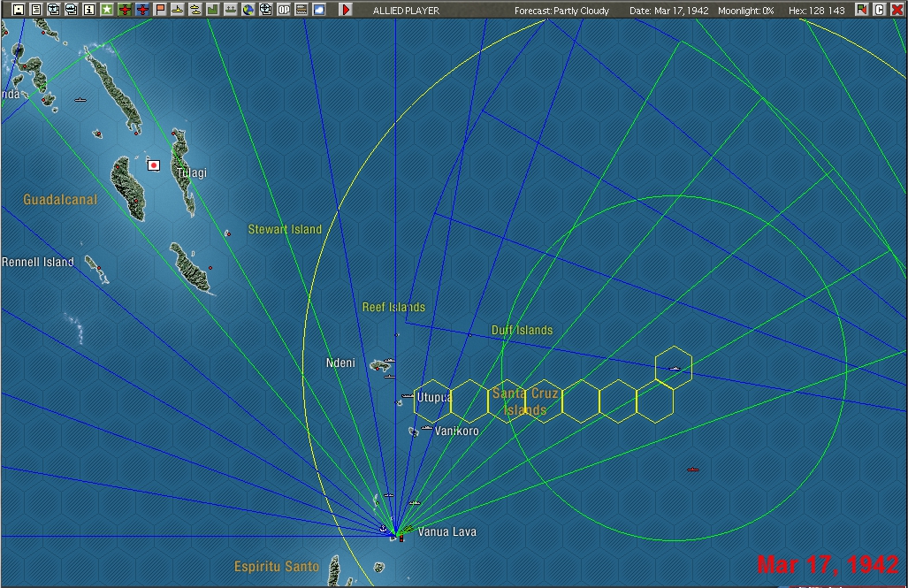
Task: Click the 'C' toolbar icon
Action: [x=879, y=9]
